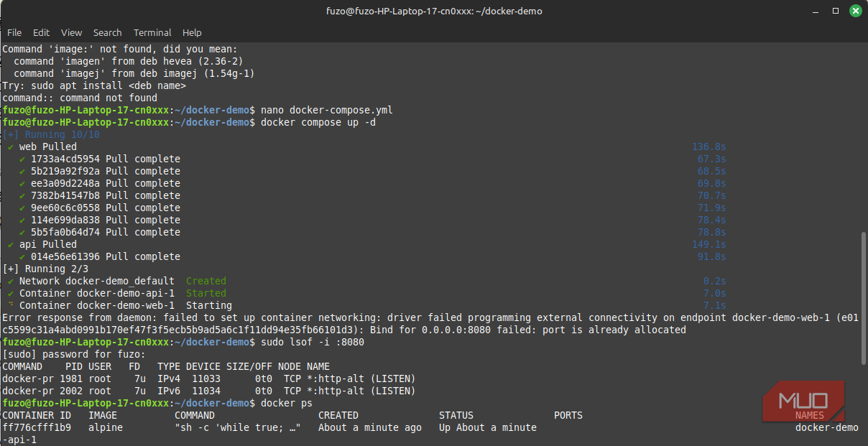Maximize the terminal window
Viewport: 868px width, 446px height.
[836, 11]
